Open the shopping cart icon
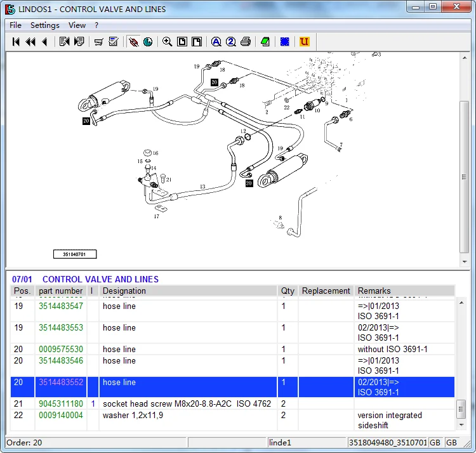 pos(98,42)
